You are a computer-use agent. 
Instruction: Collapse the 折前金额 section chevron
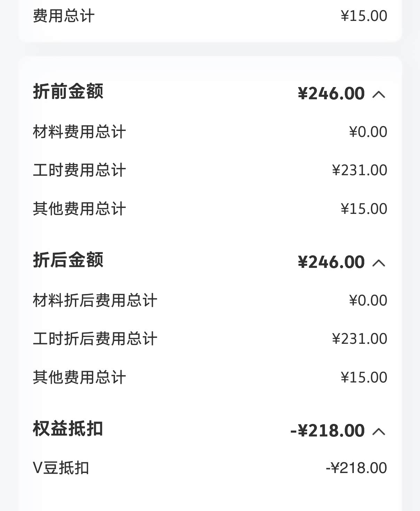[379, 94]
